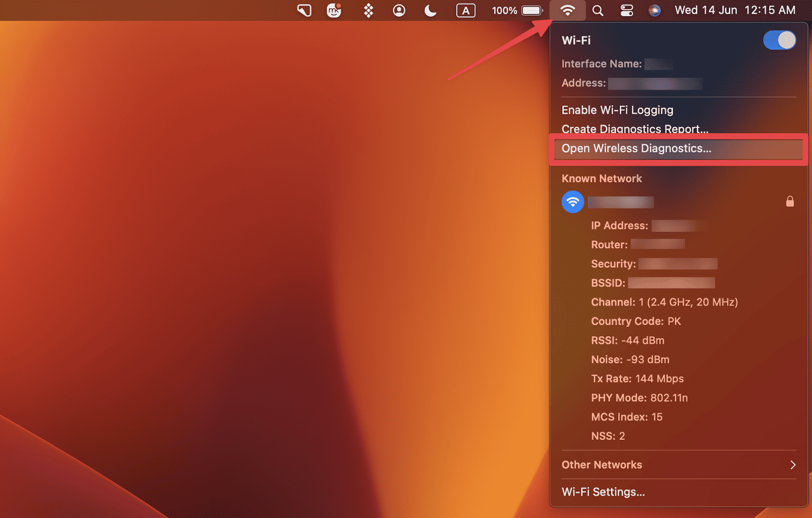Click the lock icon beside known network
Viewport: 812px width, 518px height.
(x=790, y=202)
